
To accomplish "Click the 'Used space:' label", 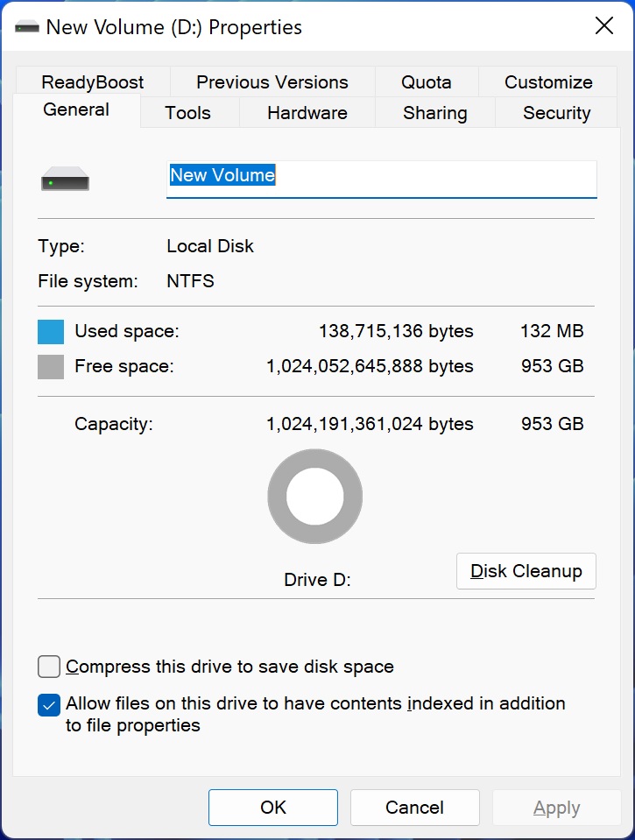I will tap(127, 331).
